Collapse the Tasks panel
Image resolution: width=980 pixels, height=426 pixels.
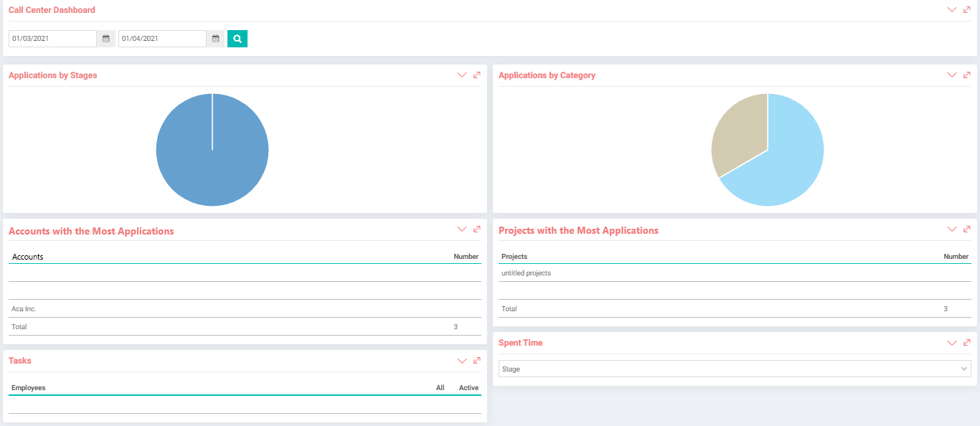tap(462, 361)
